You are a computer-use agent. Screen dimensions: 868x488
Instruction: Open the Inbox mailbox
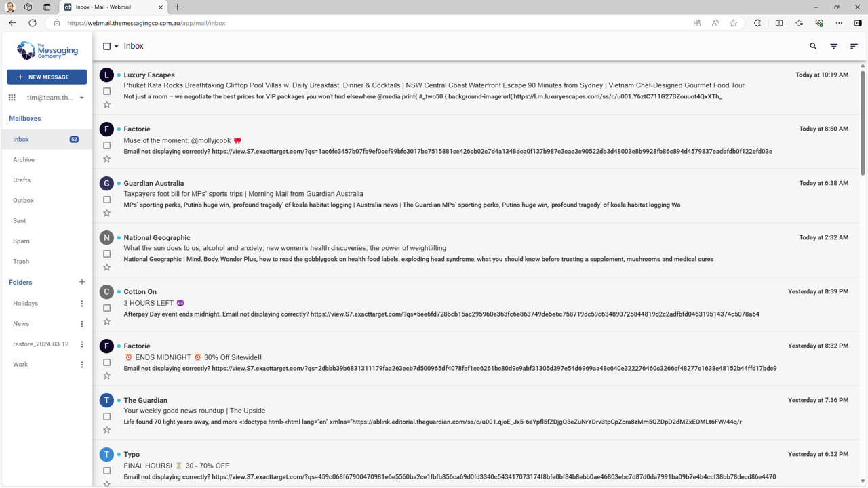coord(47,139)
